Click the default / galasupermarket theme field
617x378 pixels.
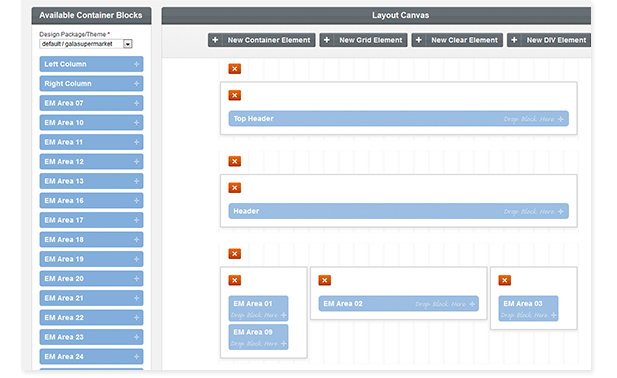click(86, 44)
